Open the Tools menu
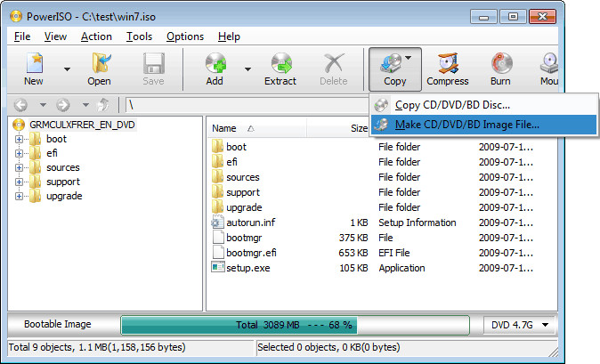Viewport: 600px width, 364px height. coord(139,36)
